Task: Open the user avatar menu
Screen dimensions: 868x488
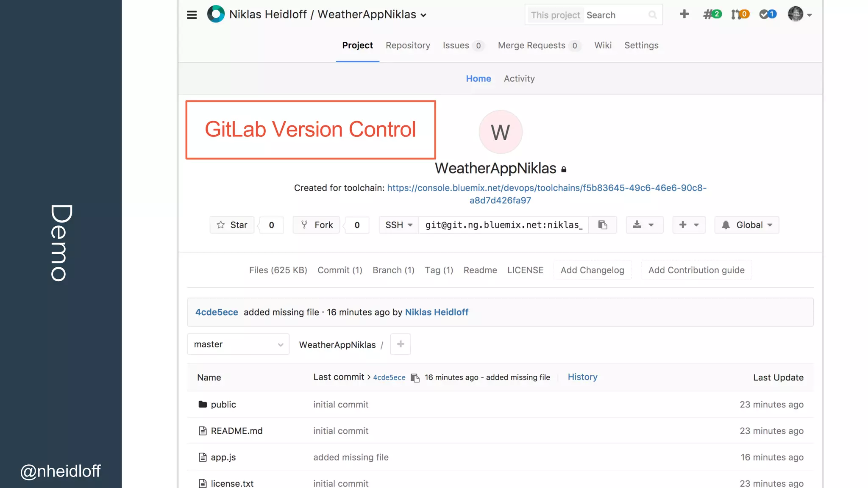Action: click(x=800, y=14)
